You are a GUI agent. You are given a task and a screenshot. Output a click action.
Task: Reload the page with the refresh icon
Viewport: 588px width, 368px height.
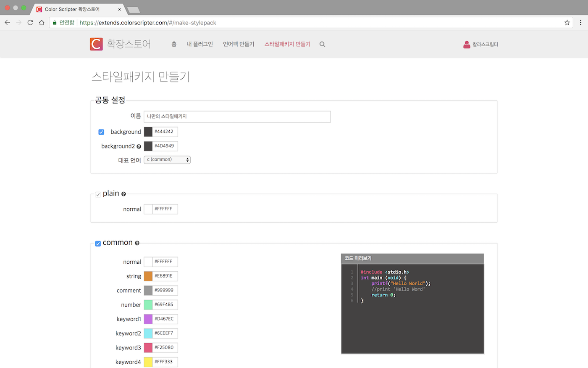pos(30,23)
